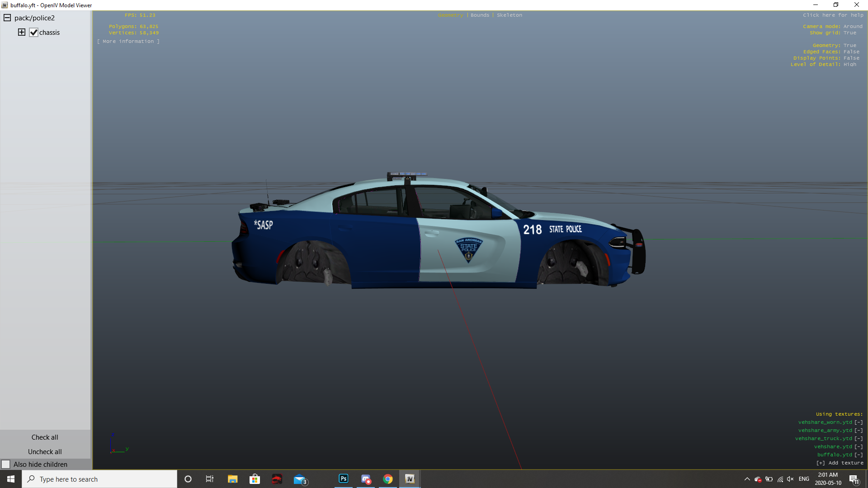The width and height of the screenshot is (868, 488).
Task: Open the Click here for help link
Action: (x=833, y=15)
